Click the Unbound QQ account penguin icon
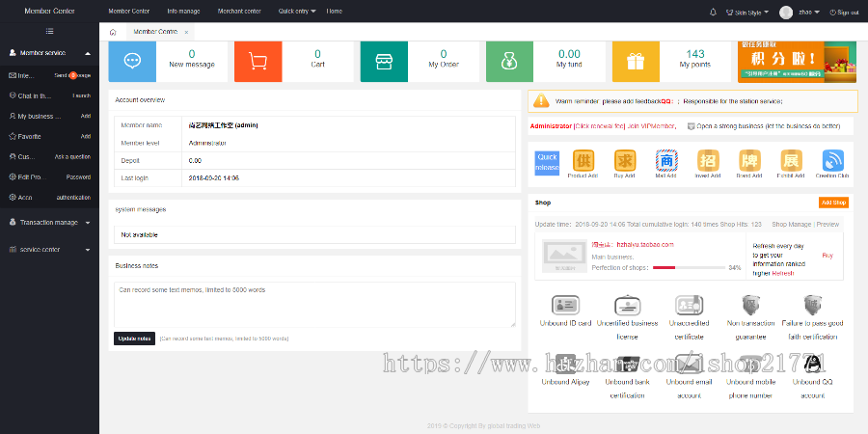868x434 pixels. pos(812,364)
